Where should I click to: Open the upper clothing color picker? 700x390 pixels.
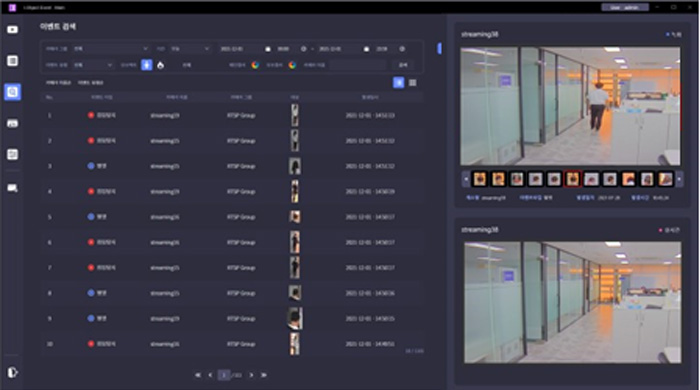pos(255,65)
